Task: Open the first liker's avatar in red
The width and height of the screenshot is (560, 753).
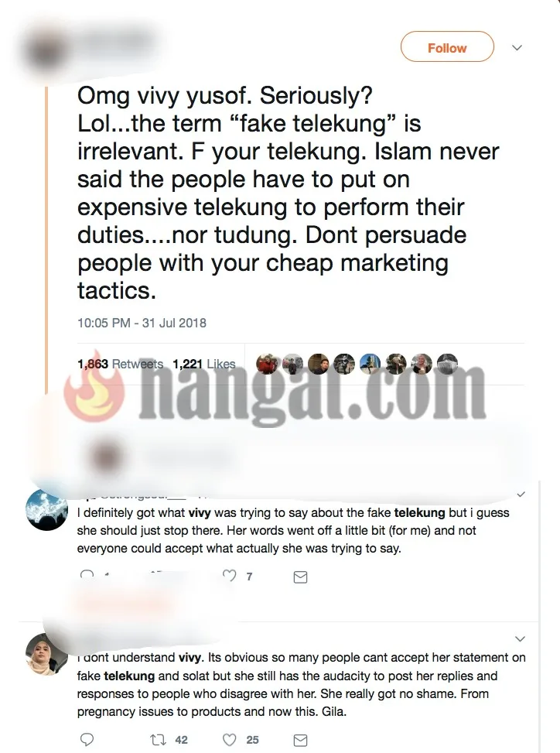Action: [267, 364]
